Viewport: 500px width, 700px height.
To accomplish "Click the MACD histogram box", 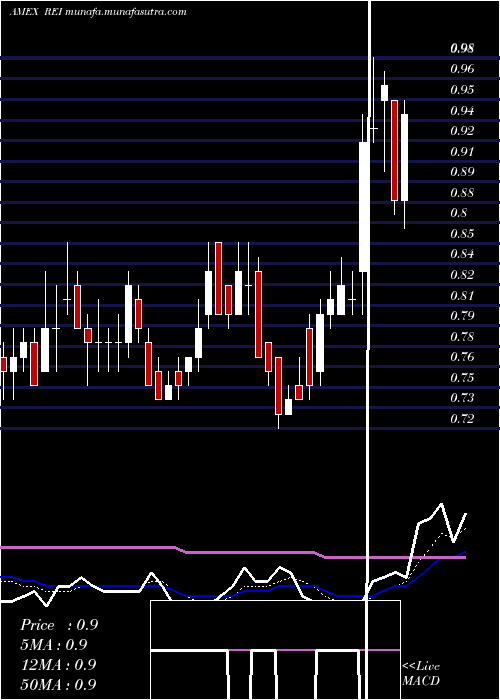I will pyautogui.click(x=275, y=650).
